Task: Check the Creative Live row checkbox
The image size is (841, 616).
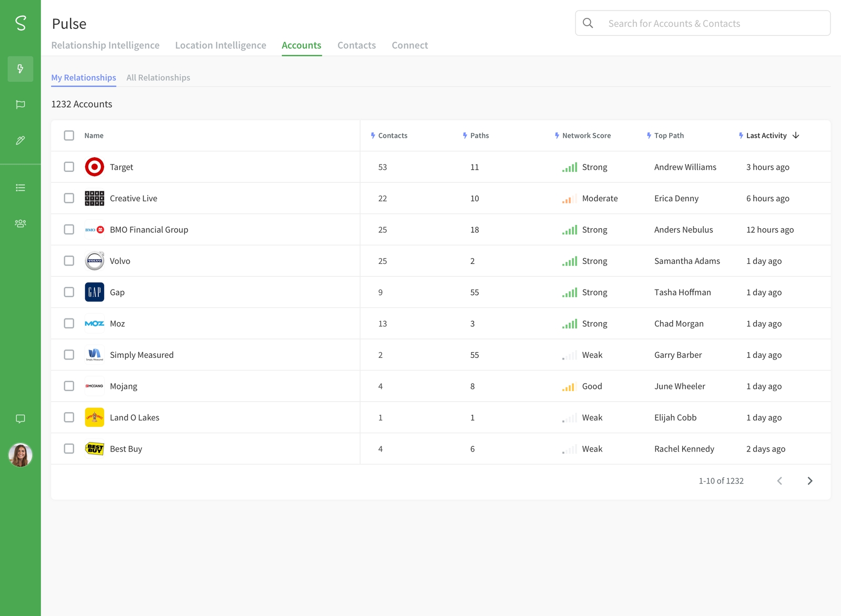Action: pos(69,198)
